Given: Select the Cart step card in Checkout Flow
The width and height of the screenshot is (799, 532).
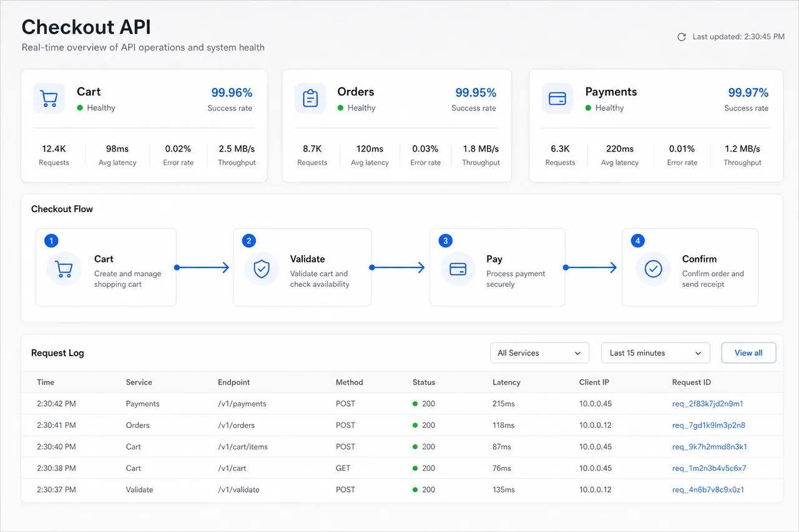Looking at the screenshot, I should 106,268.
